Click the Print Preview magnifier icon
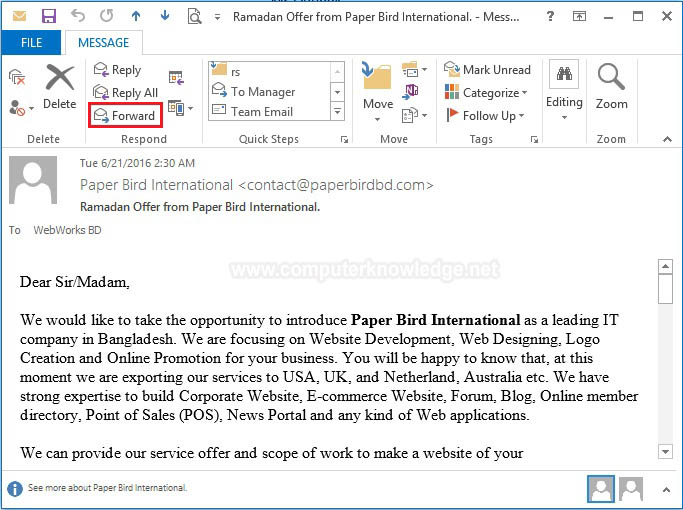Viewport: 683px width, 510px height. [194, 17]
